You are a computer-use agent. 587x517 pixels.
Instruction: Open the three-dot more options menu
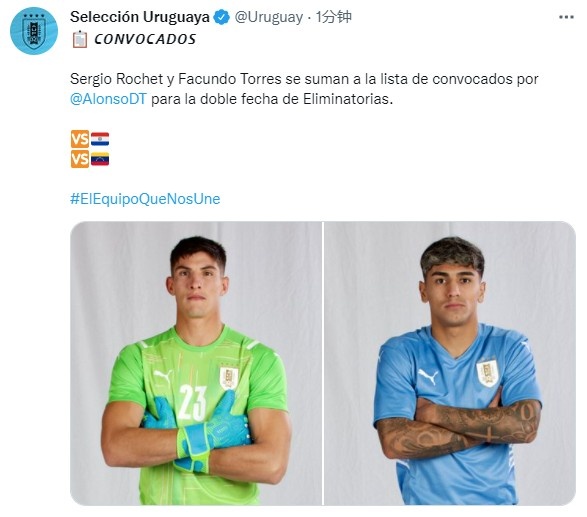click(x=566, y=17)
